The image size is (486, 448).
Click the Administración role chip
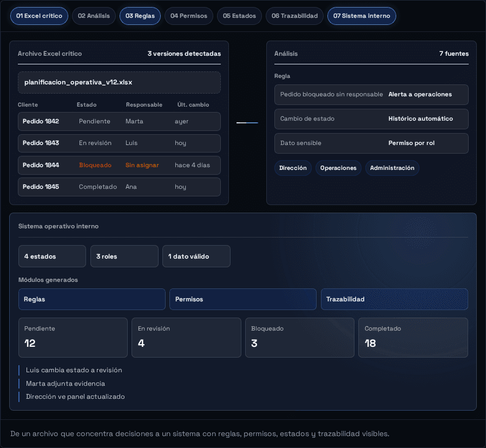[392, 168]
